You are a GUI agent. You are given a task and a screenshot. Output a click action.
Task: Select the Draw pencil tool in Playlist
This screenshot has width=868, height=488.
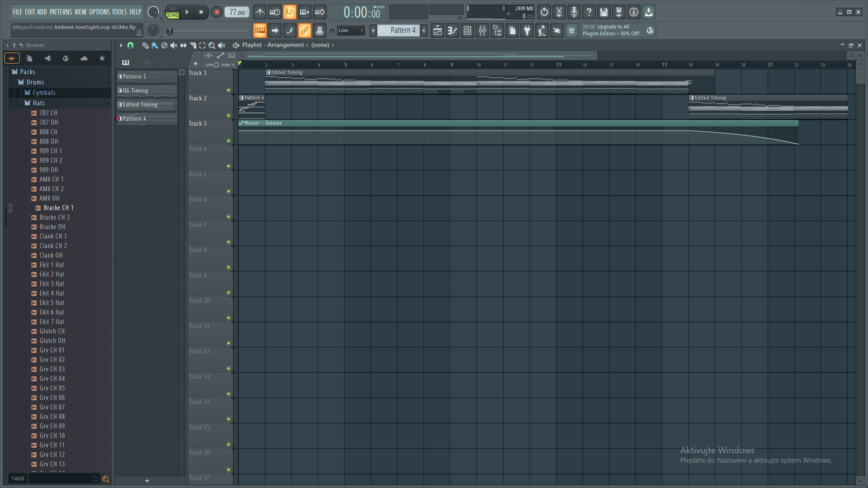pos(145,45)
